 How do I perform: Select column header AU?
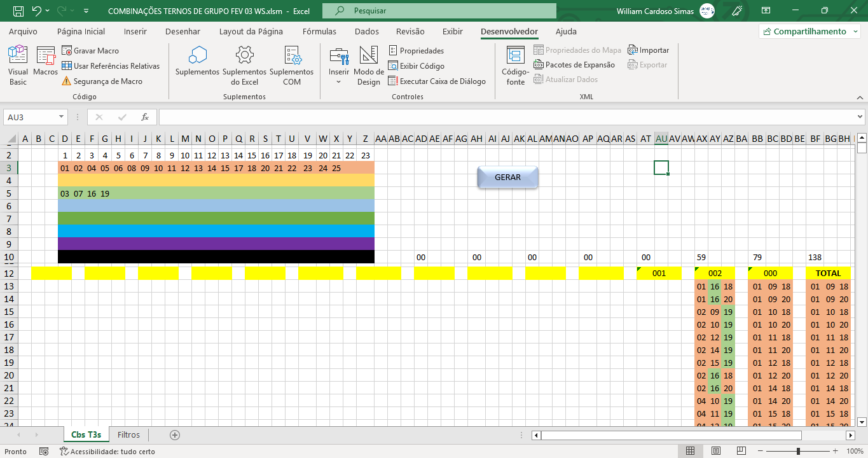pos(661,139)
